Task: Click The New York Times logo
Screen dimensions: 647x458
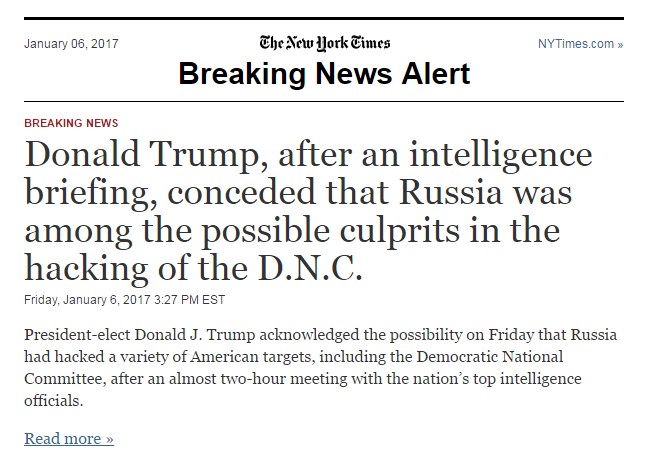Action: point(324,43)
